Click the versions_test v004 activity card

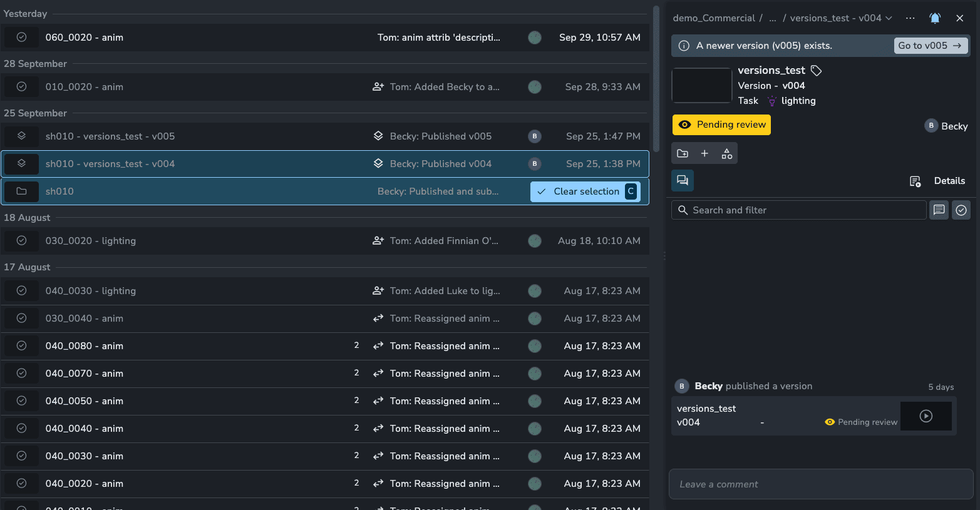pyautogui.click(x=814, y=416)
